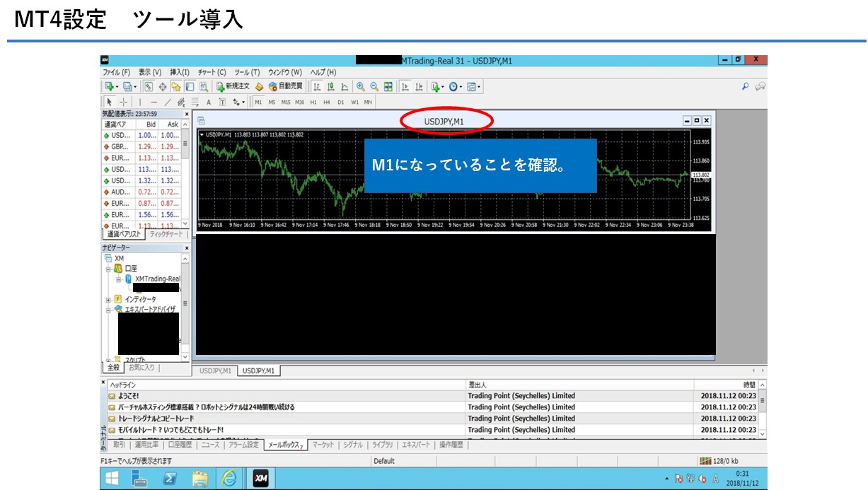This screenshot has width=868, height=490.
Task: Open the エキスパート terminal tab
Action: tap(415, 445)
